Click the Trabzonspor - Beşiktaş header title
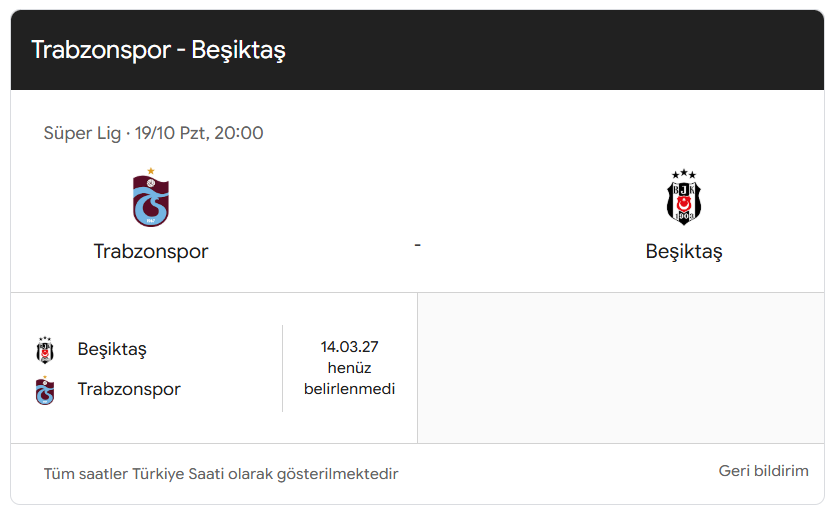The width and height of the screenshot is (836, 508). (158, 50)
